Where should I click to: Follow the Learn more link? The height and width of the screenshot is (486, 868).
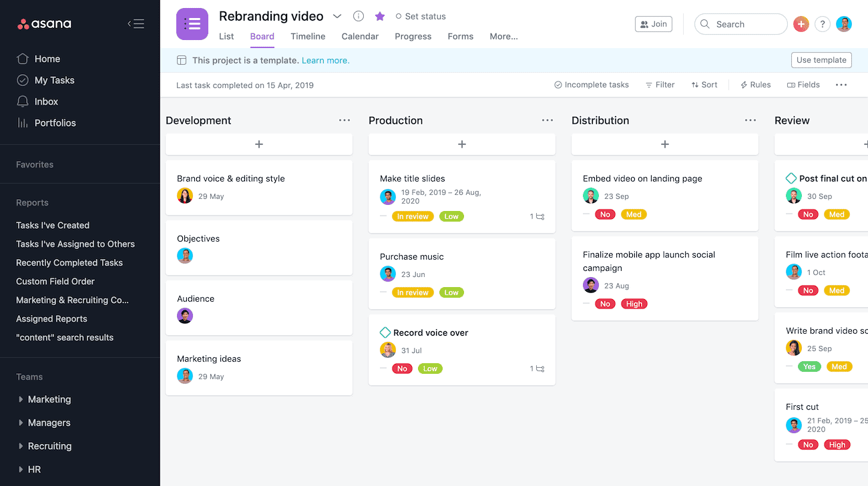point(325,60)
